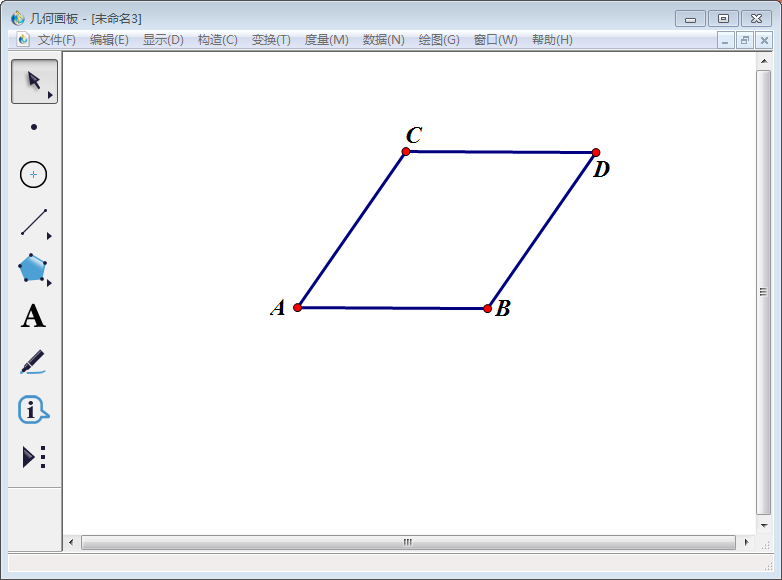Open the 数据(N) menu

[384, 40]
